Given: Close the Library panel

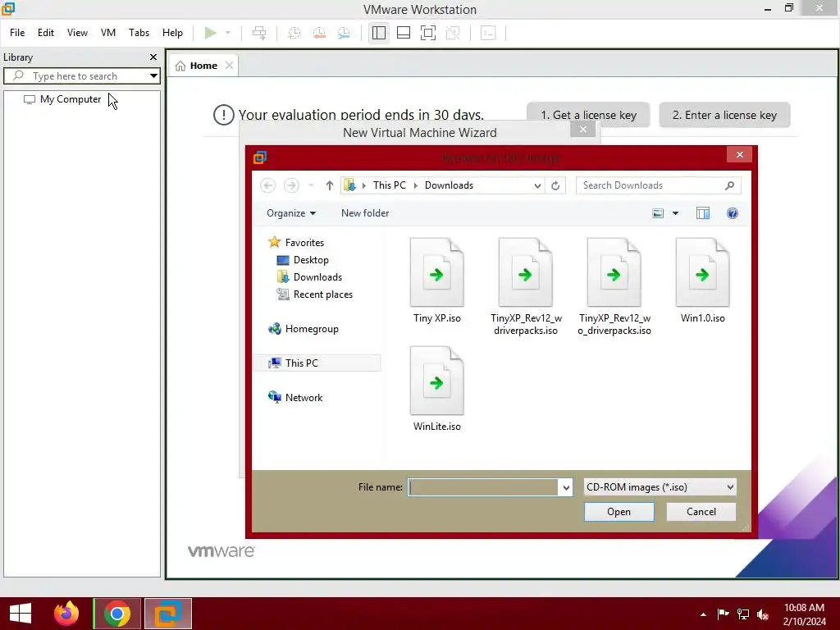Looking at the screenshot, I should (x=153, y=57).
